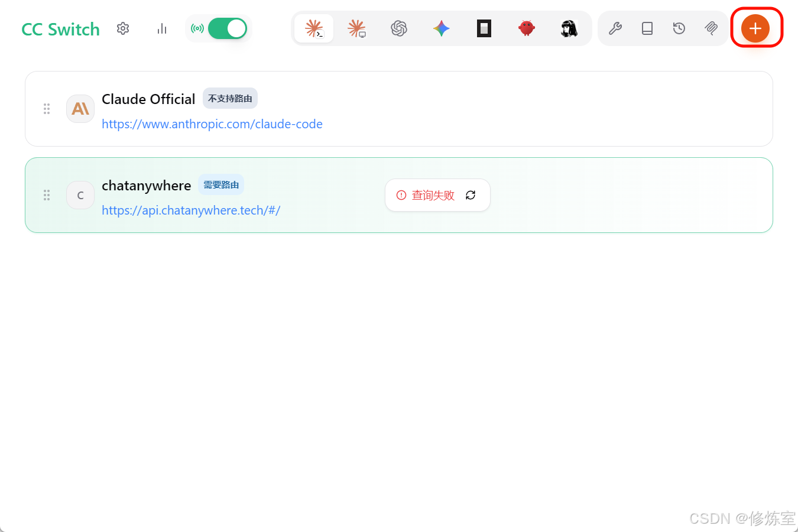Select the Claude Code terminal app tab

(314, 28)
